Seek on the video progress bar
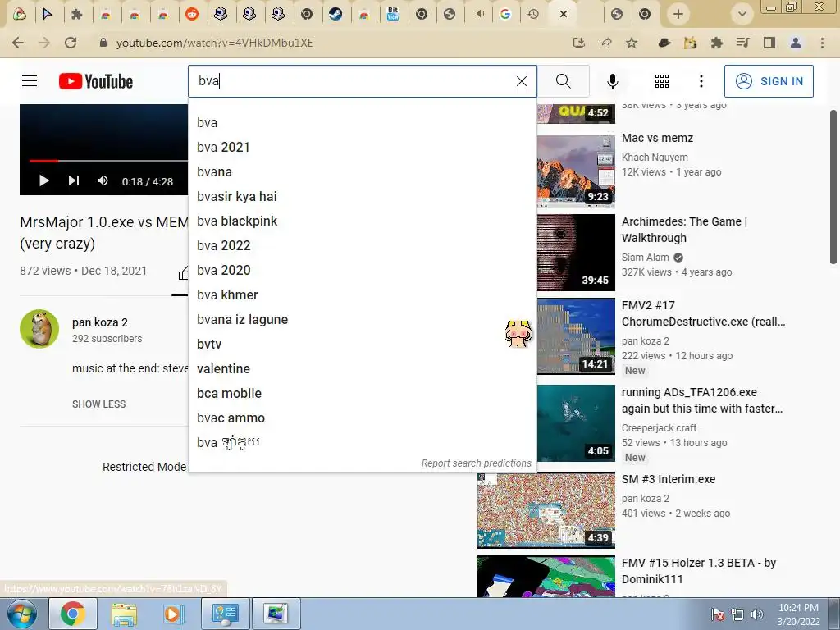The image size is (840, 630). click(x=108, y=160)
